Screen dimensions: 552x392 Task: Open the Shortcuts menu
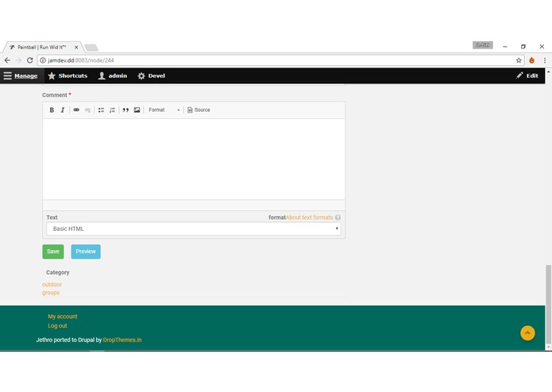(68, 75)
